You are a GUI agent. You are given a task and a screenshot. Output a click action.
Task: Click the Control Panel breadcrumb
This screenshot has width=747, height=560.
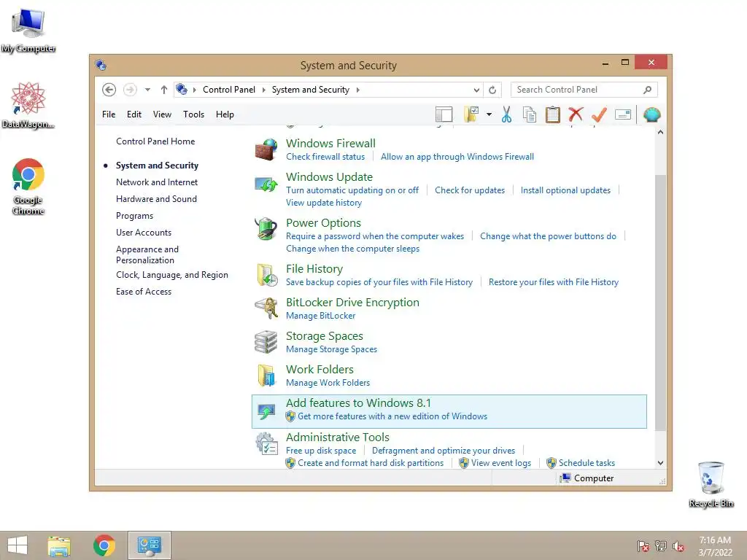click(228, 90)
